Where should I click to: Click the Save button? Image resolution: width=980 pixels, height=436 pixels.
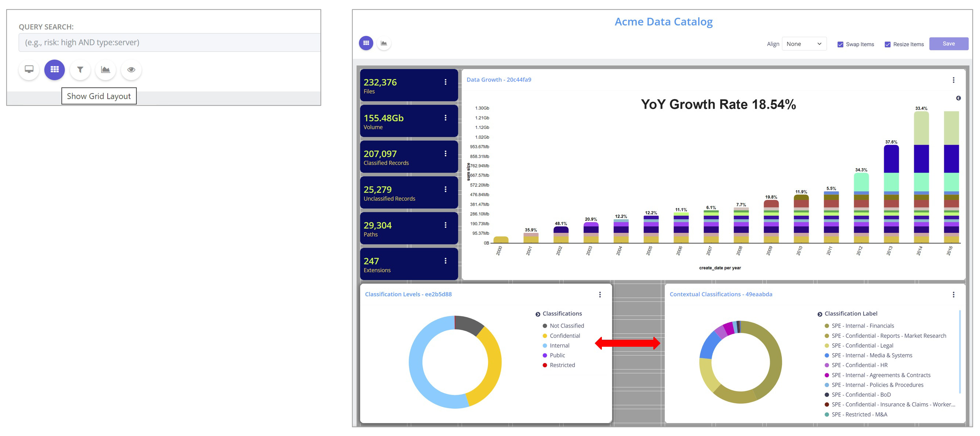pyautogui.click(x=948, y=44)
